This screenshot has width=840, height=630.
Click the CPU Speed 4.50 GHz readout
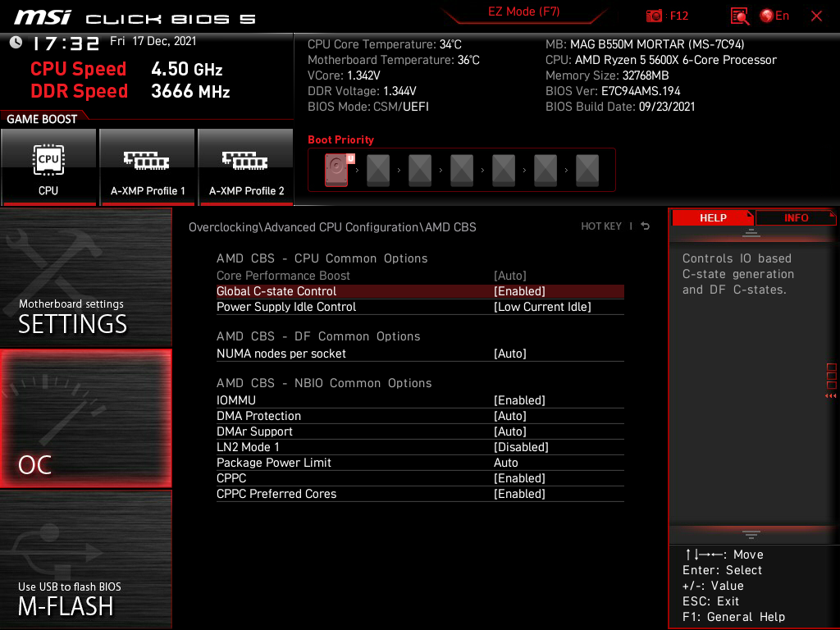pos(126,69)
